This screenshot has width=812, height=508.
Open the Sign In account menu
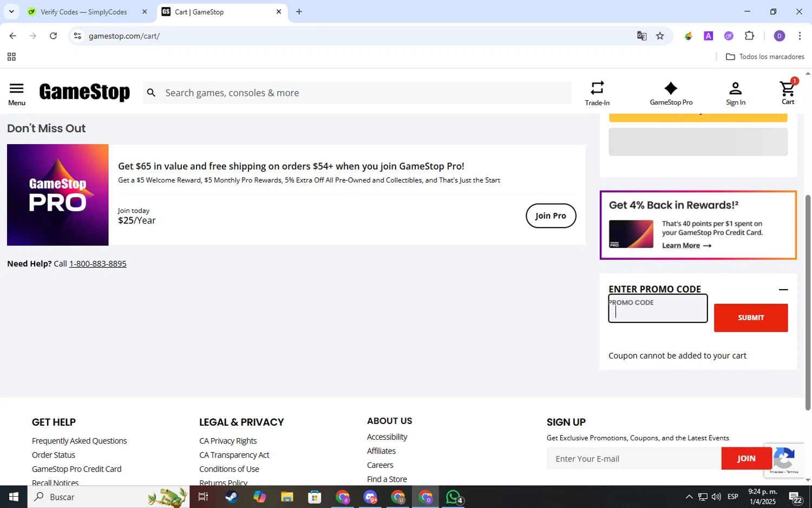735,93
